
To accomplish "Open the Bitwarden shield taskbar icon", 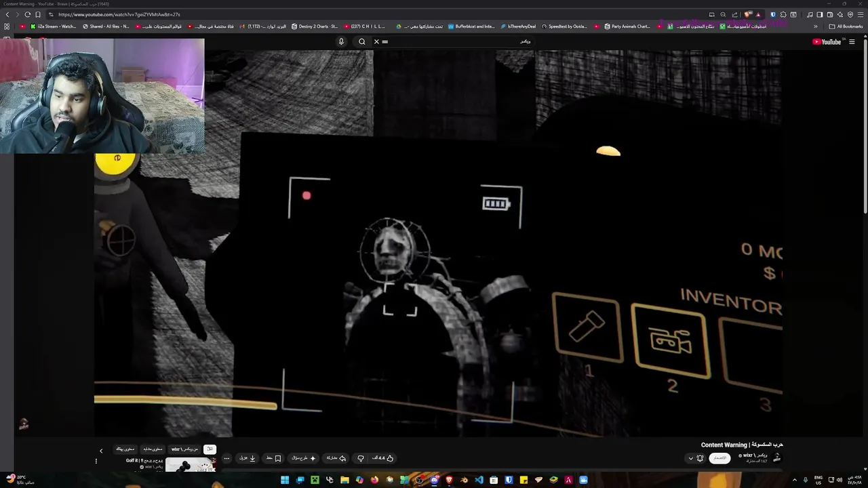I will coord(509,480).
